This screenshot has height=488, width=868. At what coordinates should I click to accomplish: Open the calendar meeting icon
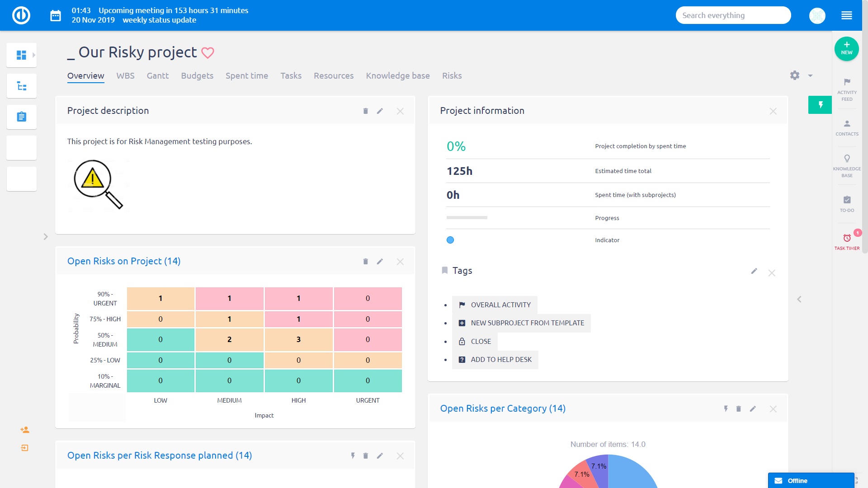coord(56,15)
